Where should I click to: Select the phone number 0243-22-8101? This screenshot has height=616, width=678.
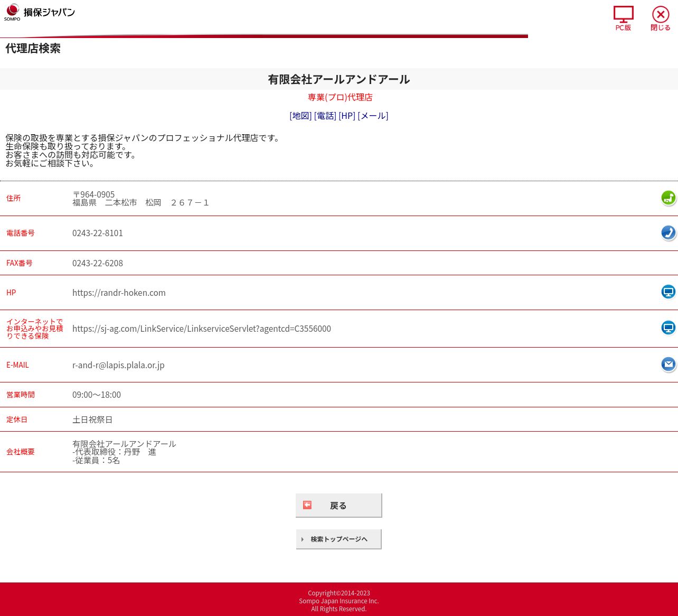tap(98, 233)
